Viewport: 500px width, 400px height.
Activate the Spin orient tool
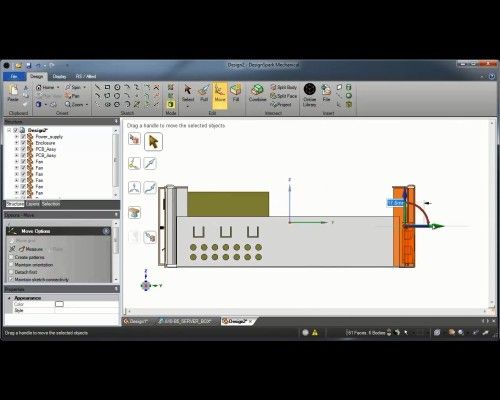pos(73,87)
